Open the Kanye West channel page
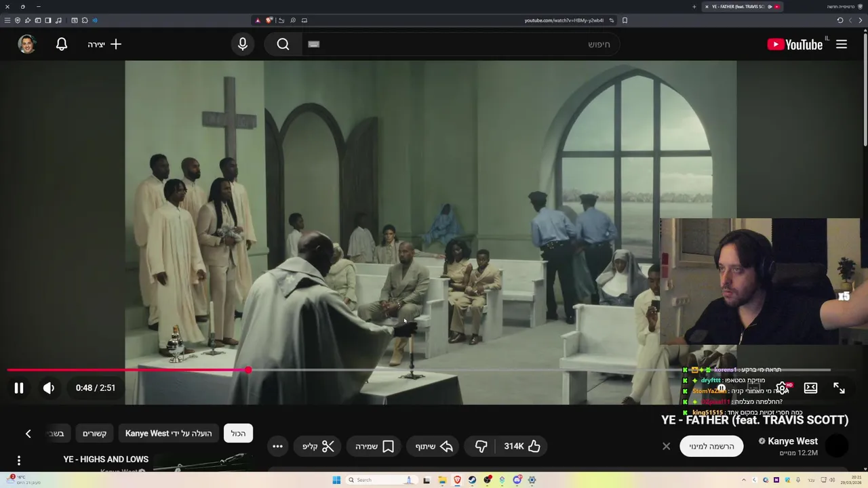868x488 pixels. tap(793, 441)
